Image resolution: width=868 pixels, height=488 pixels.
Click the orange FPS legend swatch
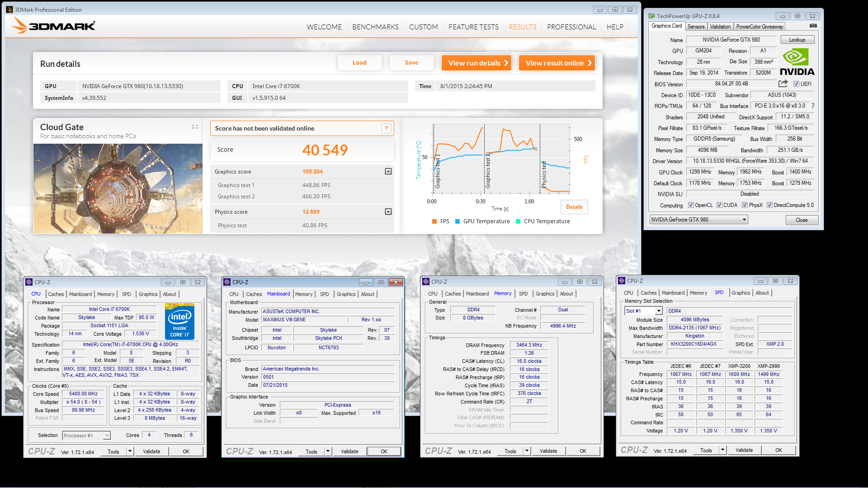tap(434, 221)
